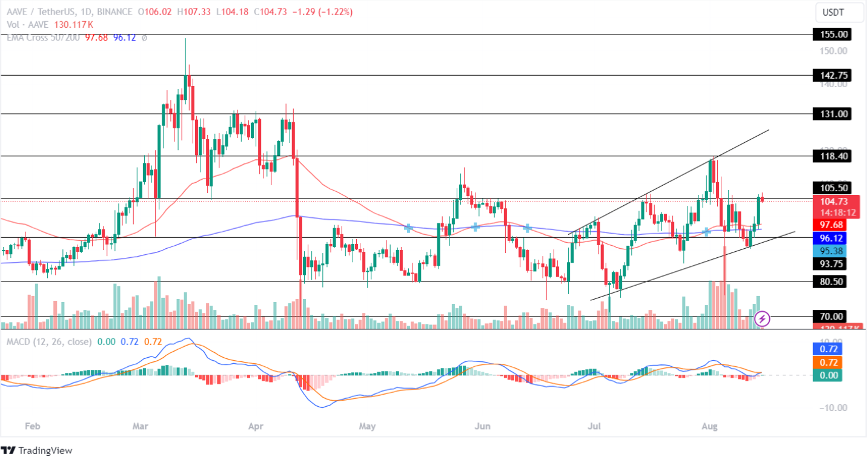The width and height of the screenshot is (868, 457).
Task: Click the TradingView logo
Action: [38, 450]
